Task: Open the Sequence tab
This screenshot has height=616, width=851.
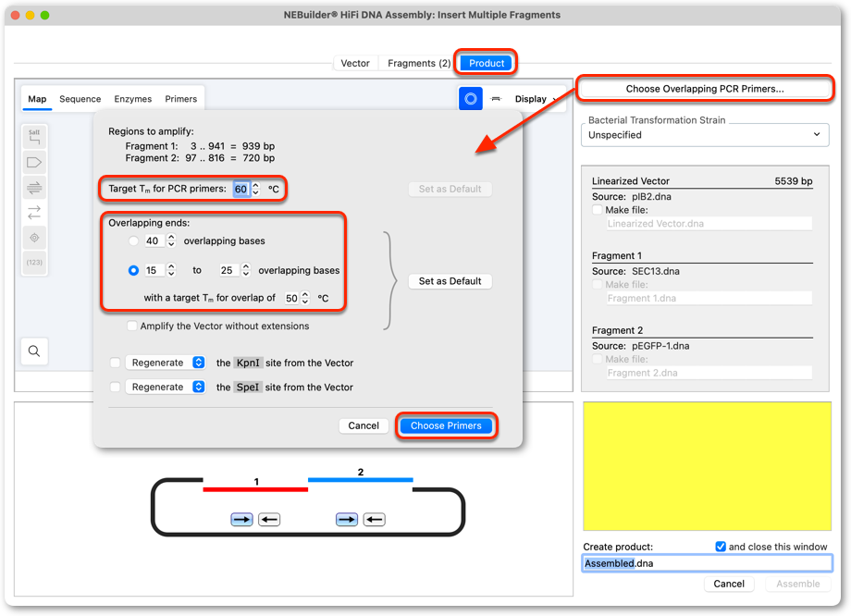Action: coord(80,99)
